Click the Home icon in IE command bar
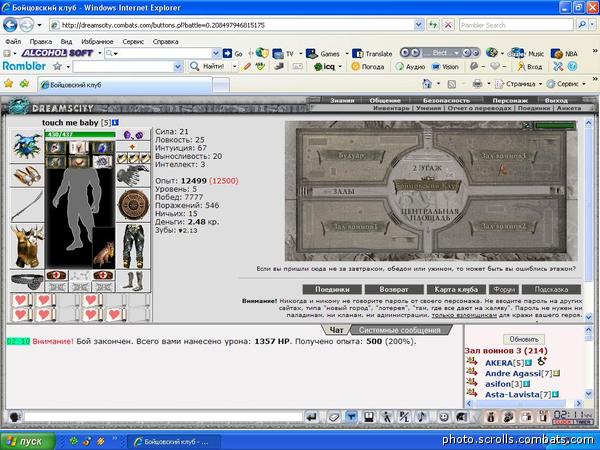 click(427, 83)
